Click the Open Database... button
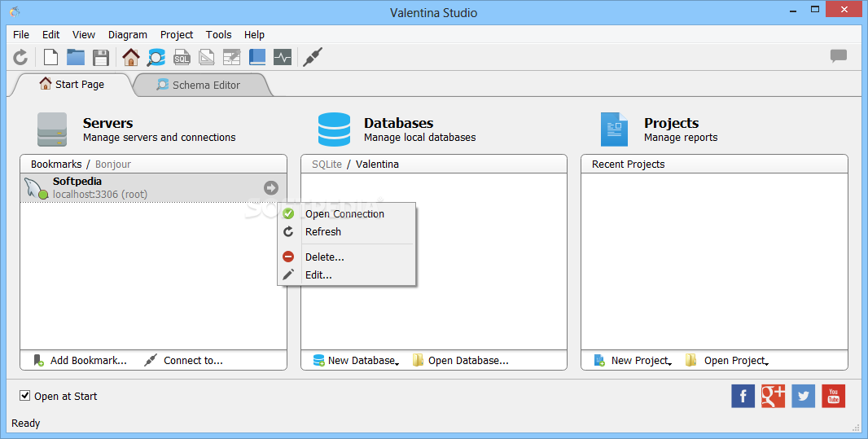 (x=461, y=360)
